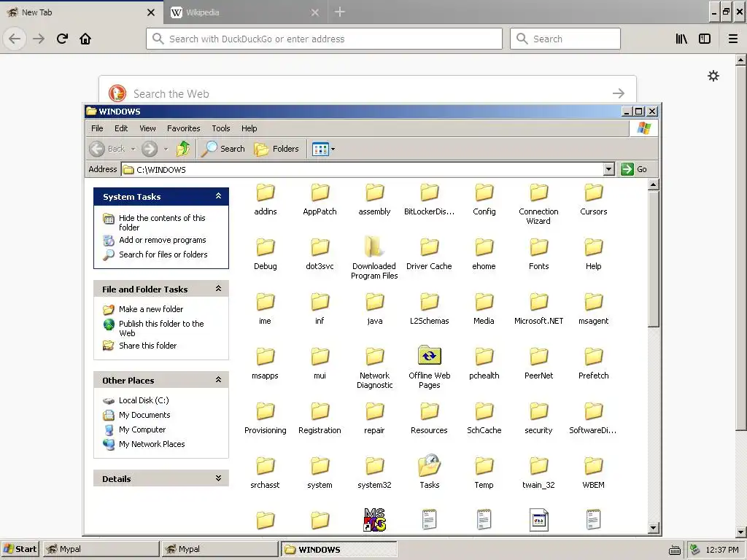Open the Favorites menu
Screen dimensions: 747x560
coord(183,128)
